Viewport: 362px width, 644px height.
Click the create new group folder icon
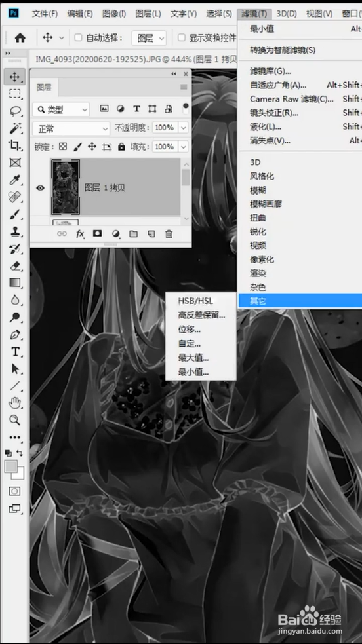pyautogui.click(x=133, y=234)
